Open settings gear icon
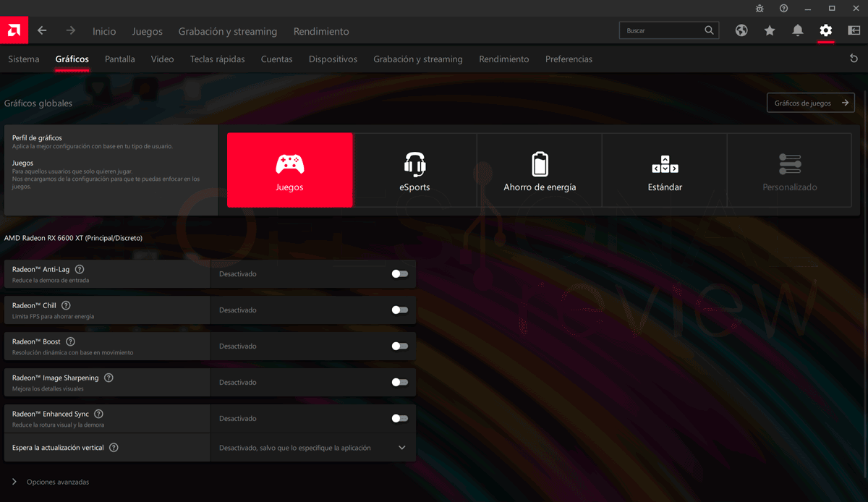The width and height of the screenshot is (868, 502). 826,30
